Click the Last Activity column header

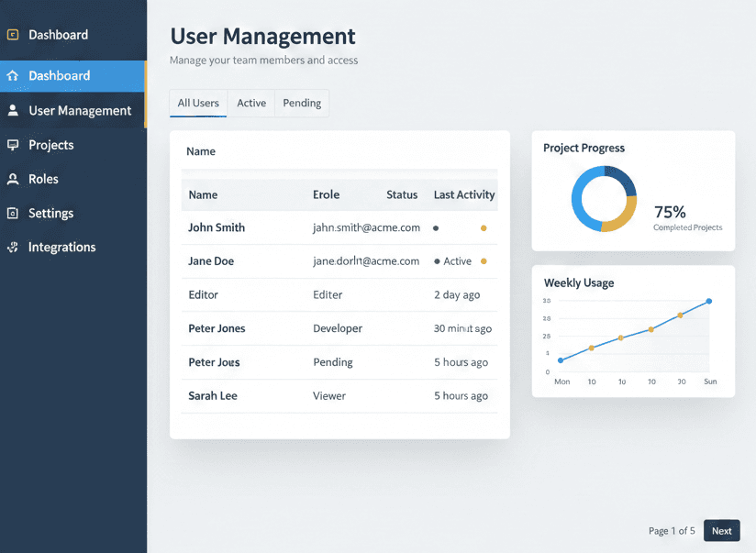click(x=464, y=194)
